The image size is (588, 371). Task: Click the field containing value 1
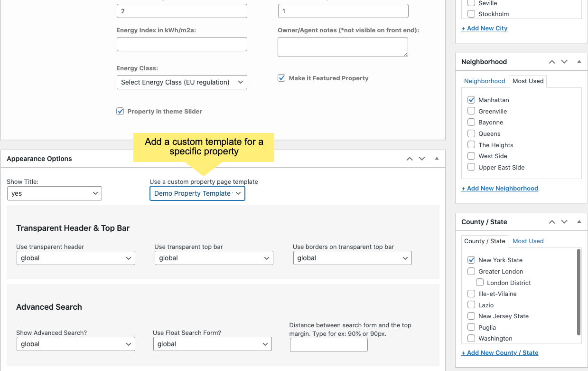[343, 11]
